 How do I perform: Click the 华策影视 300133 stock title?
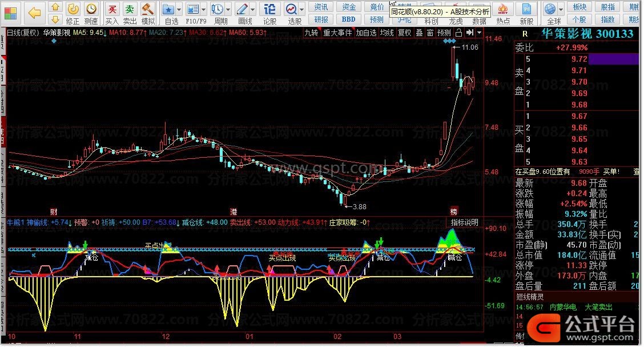click(x=587, y=34)
